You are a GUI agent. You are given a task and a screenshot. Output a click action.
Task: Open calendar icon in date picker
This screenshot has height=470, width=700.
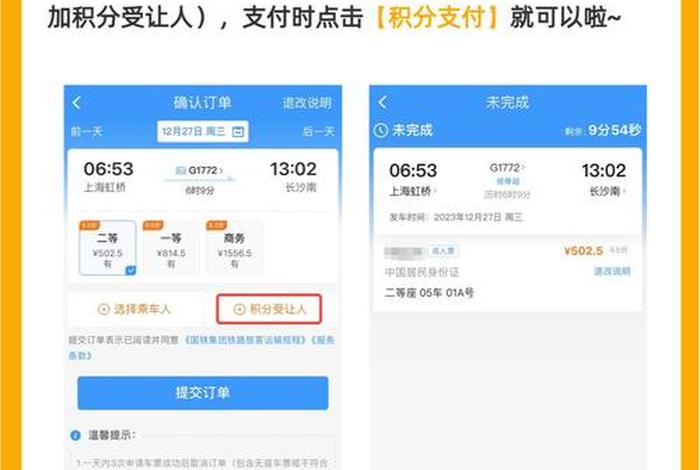238,132
